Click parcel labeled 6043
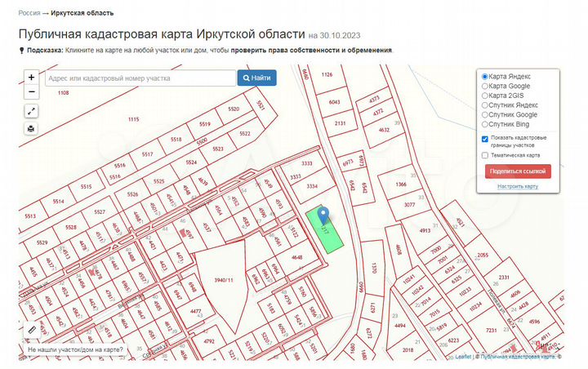The height and width of the screenshot is (369, 588). 334,102
